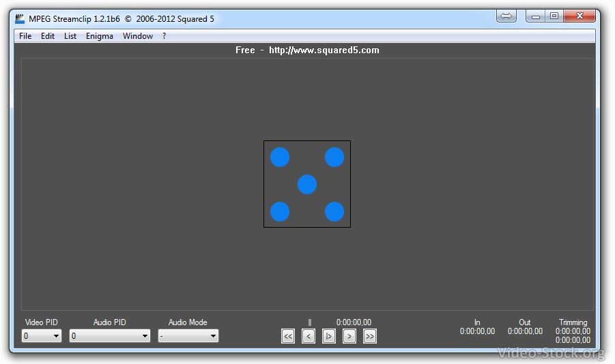Open the question mark help menu
Viewport: 615px width, 364px height.
(x=164, y=36)
